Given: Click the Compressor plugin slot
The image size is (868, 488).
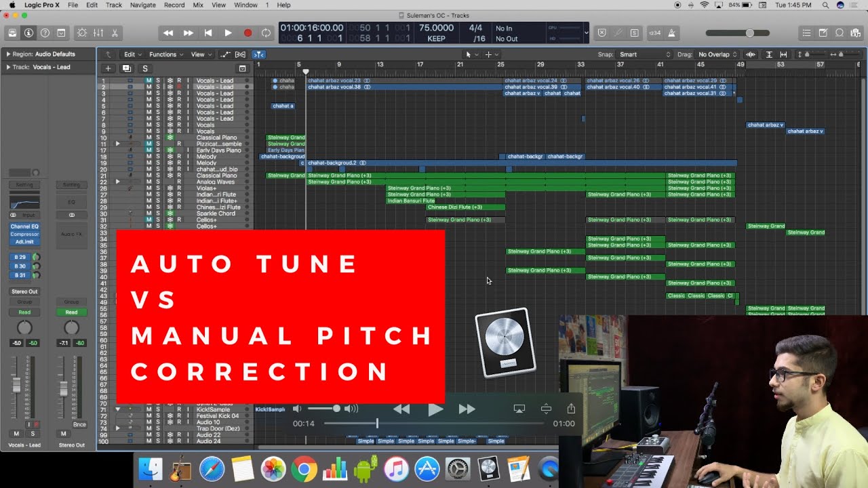Looking at the screenshot, I should click(x=24, y=234).
